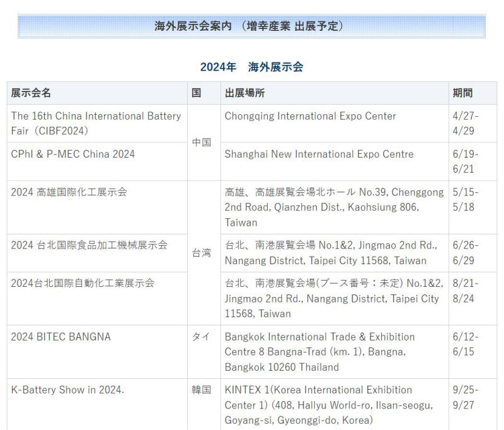504x430 pixels.
Task: Click the 2024 BITEC BANGNA exhibition name
Action: (60, 337)
